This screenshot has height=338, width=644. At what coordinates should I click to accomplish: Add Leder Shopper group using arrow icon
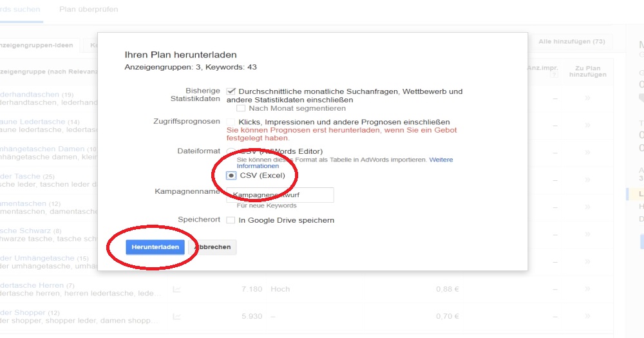pyautogui.click(x=587, y=316)
